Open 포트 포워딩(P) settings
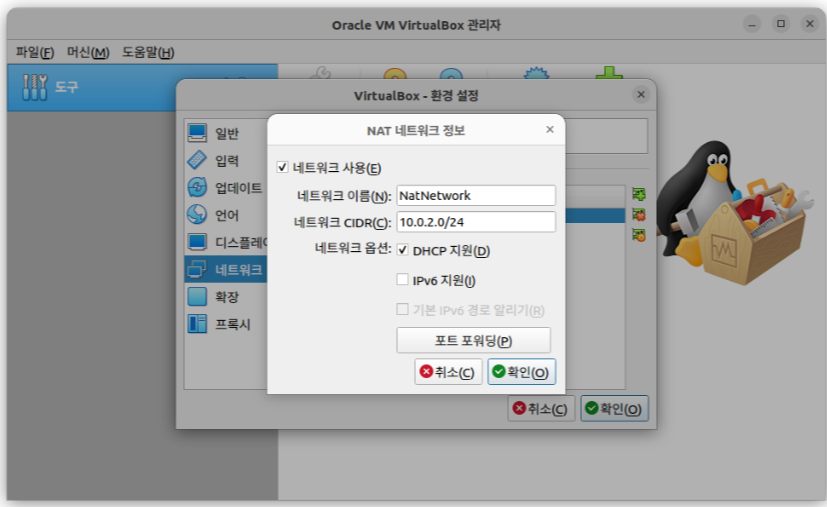 coord(473,341)
